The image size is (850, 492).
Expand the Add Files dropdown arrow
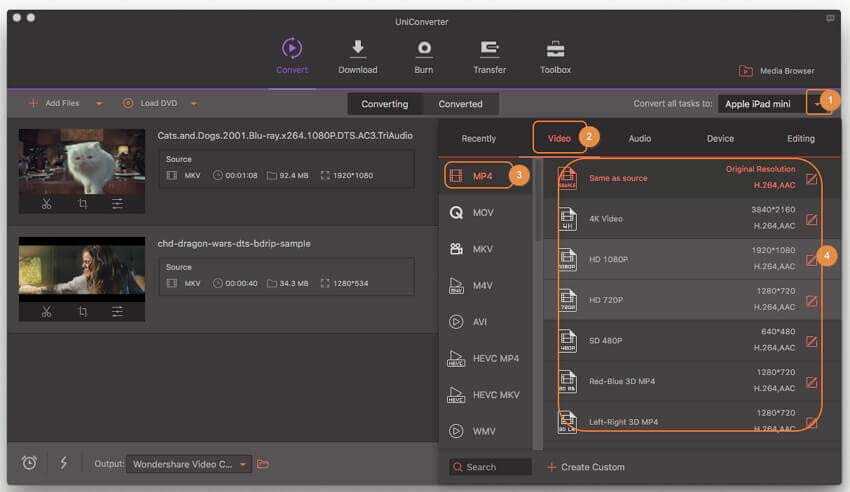(99, 103)
